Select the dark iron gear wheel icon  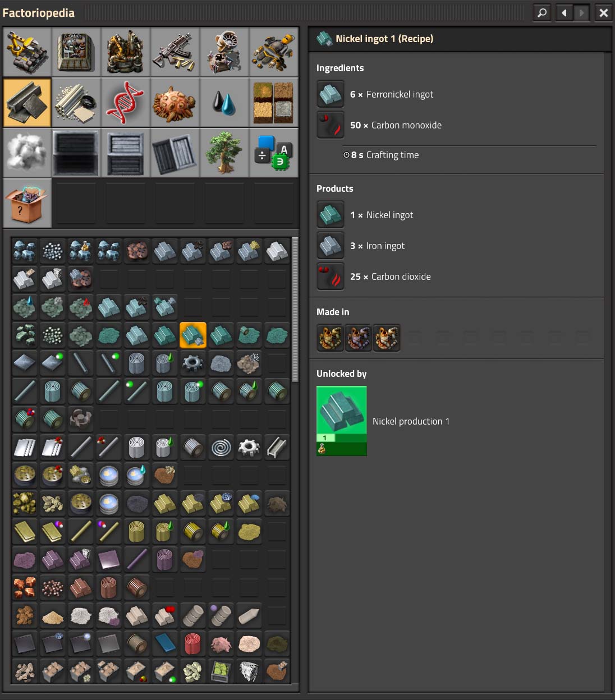(193, 363)
